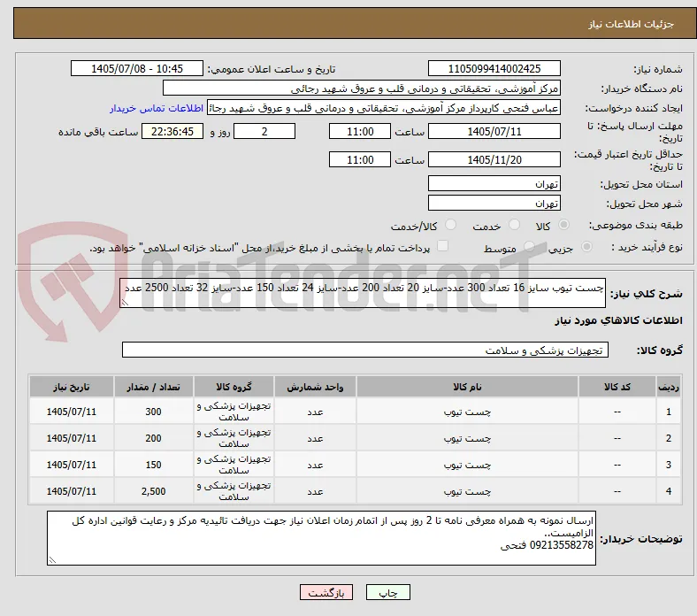The image size is (697, 616).
Task: Click the چاپ print button
Action: point(388,592)
